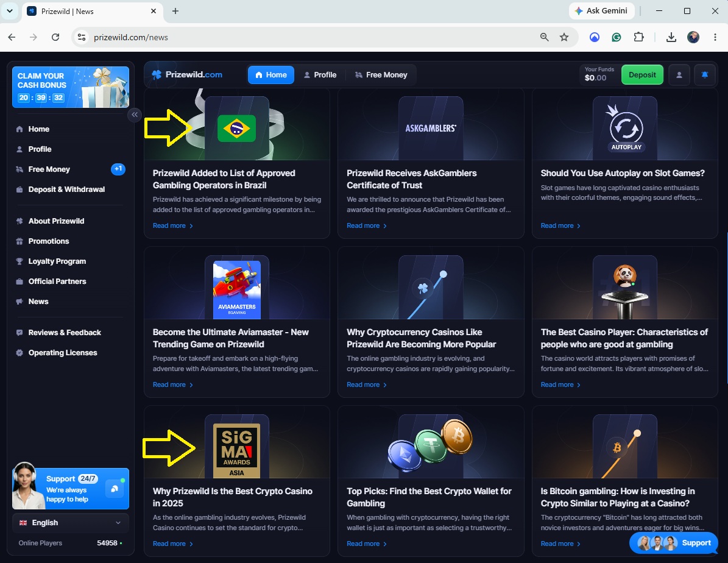Click the site information icon in address bar
This screenshot has height=563, width=728.
point(82,37)
